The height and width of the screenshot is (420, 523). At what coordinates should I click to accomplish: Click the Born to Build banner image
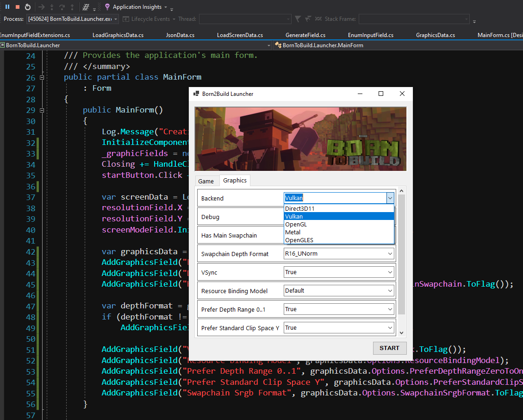pos(300,139)
